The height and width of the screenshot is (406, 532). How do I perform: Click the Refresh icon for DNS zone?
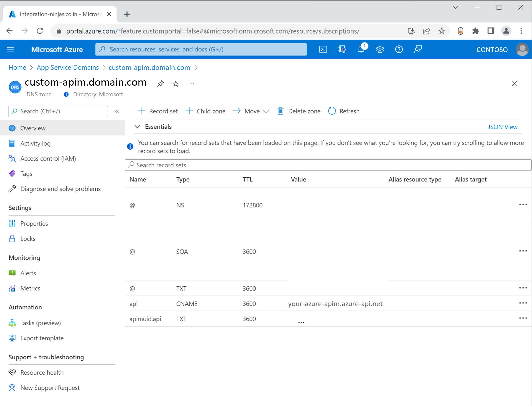click(x=332, y=111)
